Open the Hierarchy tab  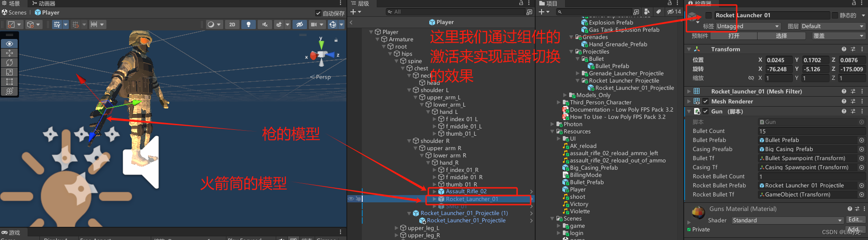coord(360,3)
